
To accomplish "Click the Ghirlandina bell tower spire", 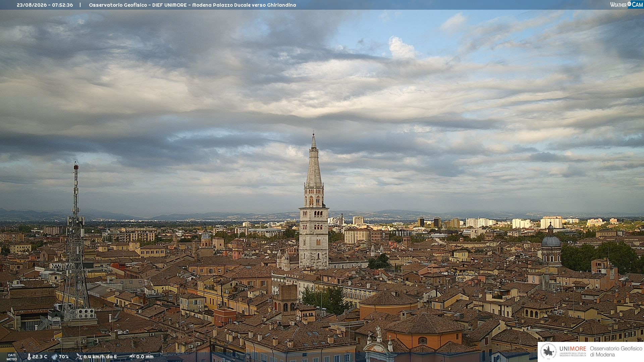I will pyautogui.click(x=314, y=160).
